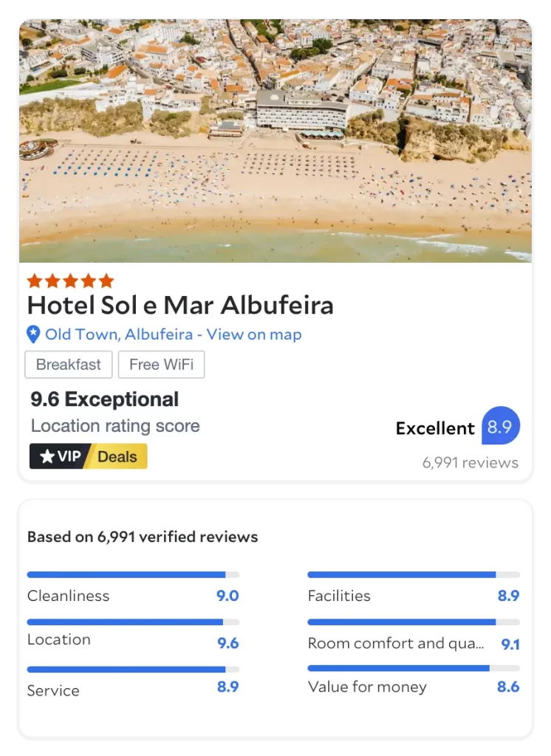Screen dimensions: 551x756
Task: Click the 8.9 score bubble
Action: pyautogui.click(x=501, y=427)
